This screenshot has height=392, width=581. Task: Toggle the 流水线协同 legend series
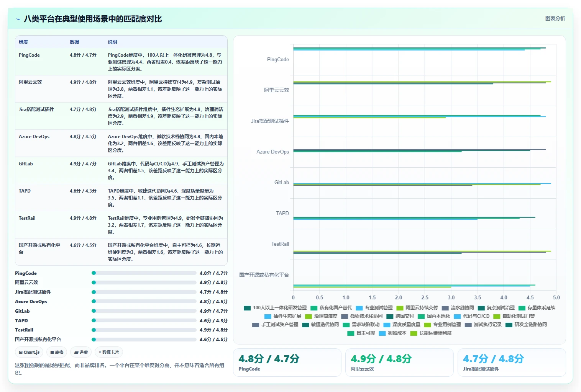(458, 308)
